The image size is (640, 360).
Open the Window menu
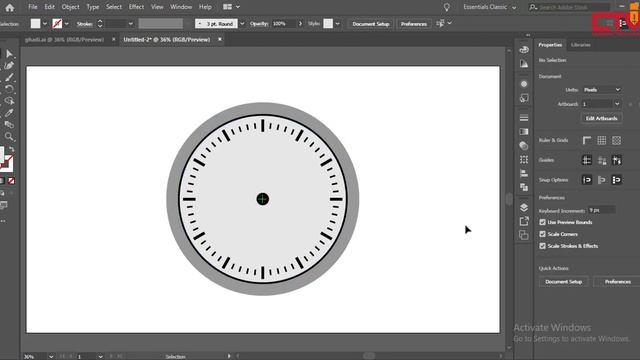click(x=181, y=7)
